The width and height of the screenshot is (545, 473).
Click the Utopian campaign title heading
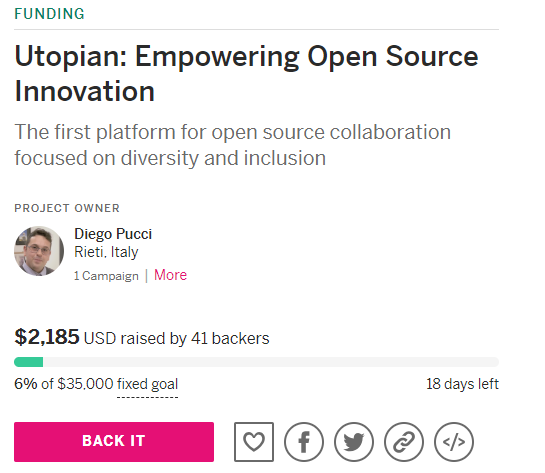[x=246, y=73]
